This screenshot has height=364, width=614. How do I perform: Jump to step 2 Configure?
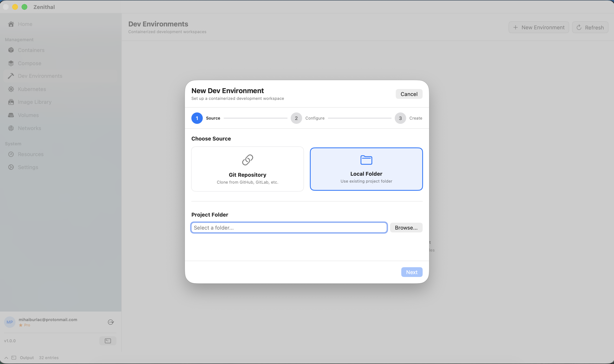click(x=296, y=118)
